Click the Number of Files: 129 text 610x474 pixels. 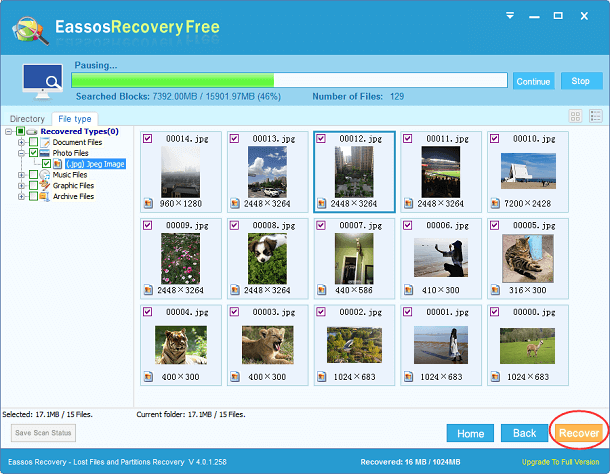358,97
